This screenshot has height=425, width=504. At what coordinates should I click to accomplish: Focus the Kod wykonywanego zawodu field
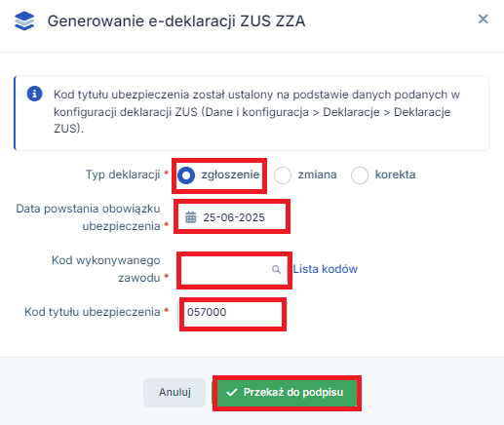click(234, 270)
